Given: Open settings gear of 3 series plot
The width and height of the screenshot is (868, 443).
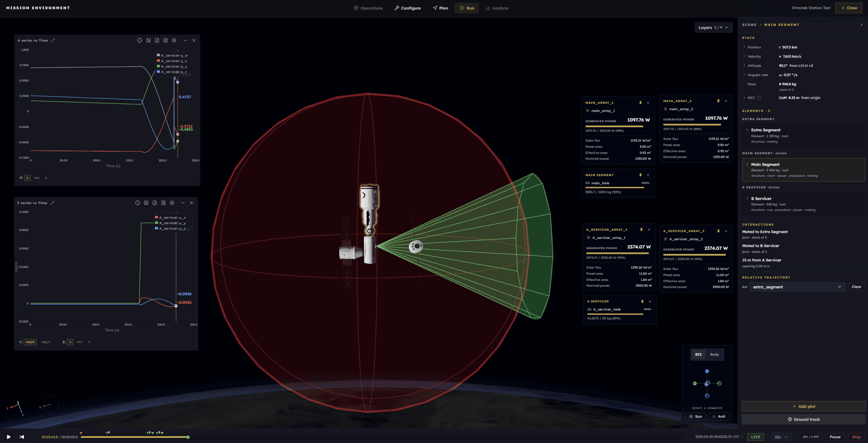Looking at the screenshot, I should coord(172,203).
